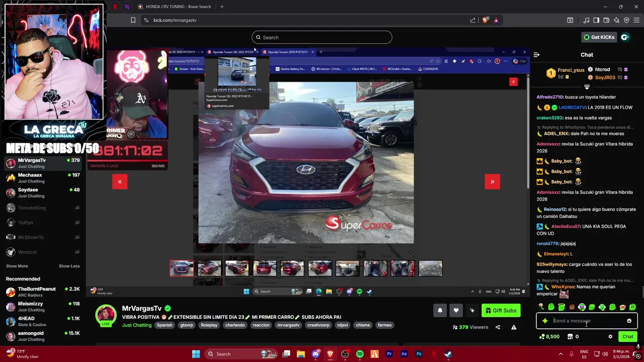Close the SuperCarros image lightbox
644x362 pixels.
513,81
